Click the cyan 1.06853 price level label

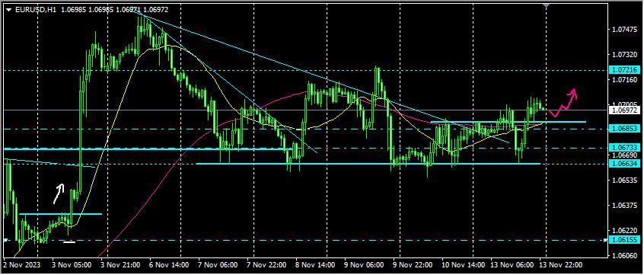pyautogui.click(x=624, y=129)
